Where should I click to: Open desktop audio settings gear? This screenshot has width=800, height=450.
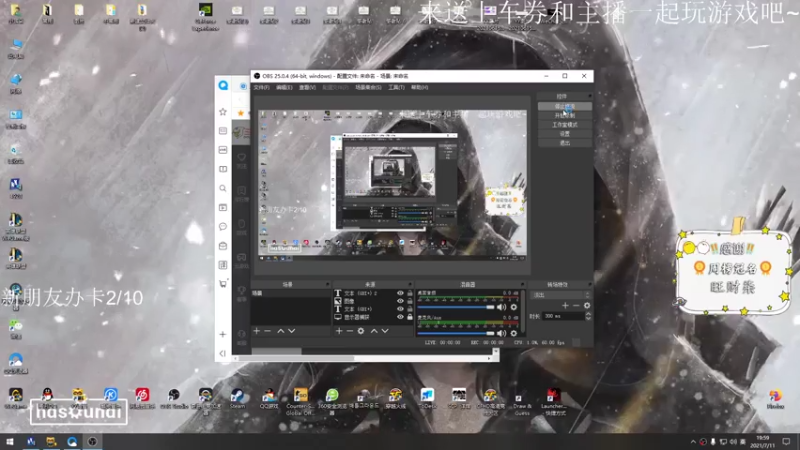click(x=514, y=307)
